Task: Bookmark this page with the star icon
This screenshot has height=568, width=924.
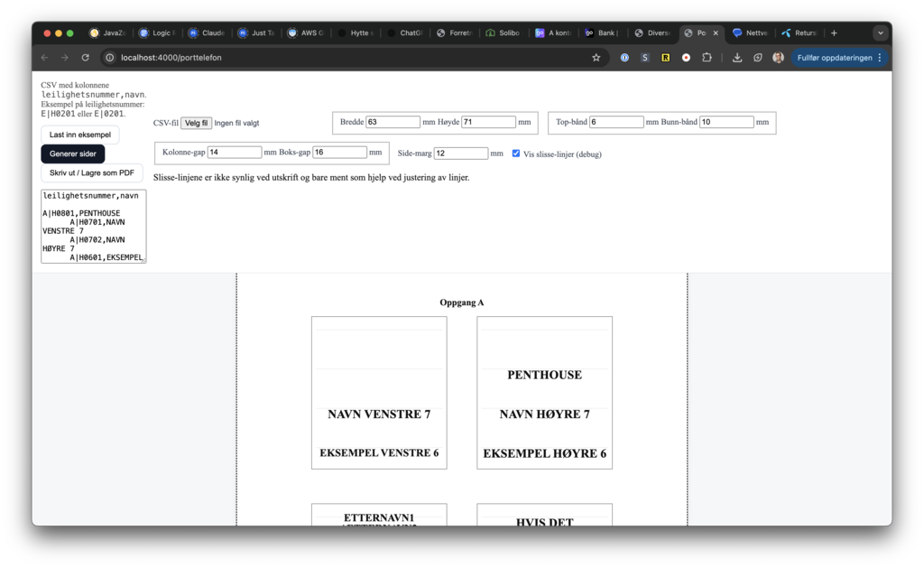Action: point(596,58)
